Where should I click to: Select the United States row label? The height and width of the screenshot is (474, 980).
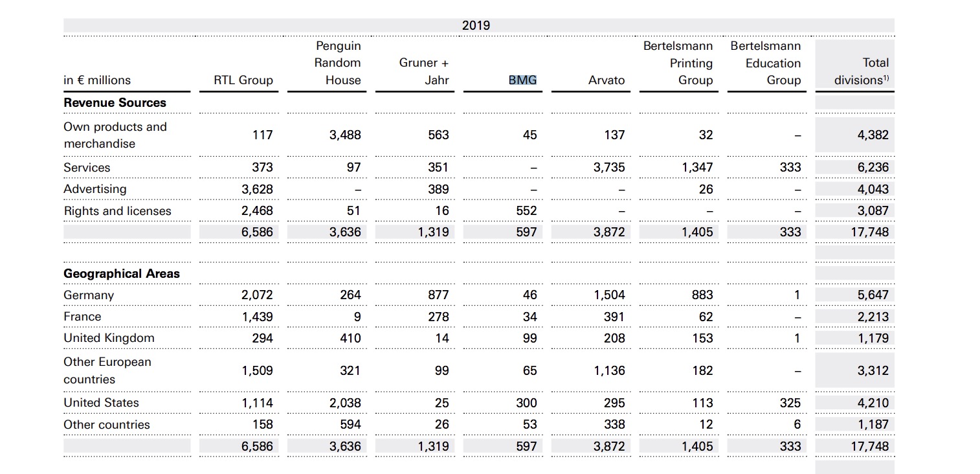click(x=101, y=403)
